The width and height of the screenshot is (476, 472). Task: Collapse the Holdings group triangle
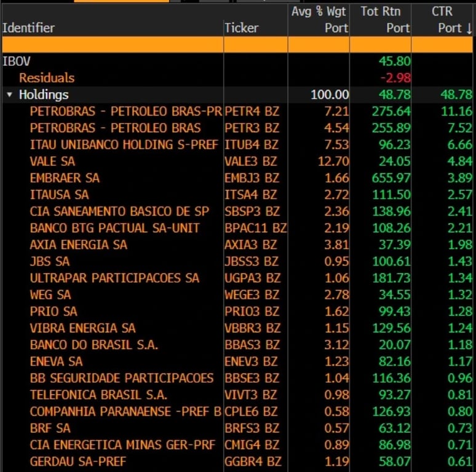coord(9,95)
